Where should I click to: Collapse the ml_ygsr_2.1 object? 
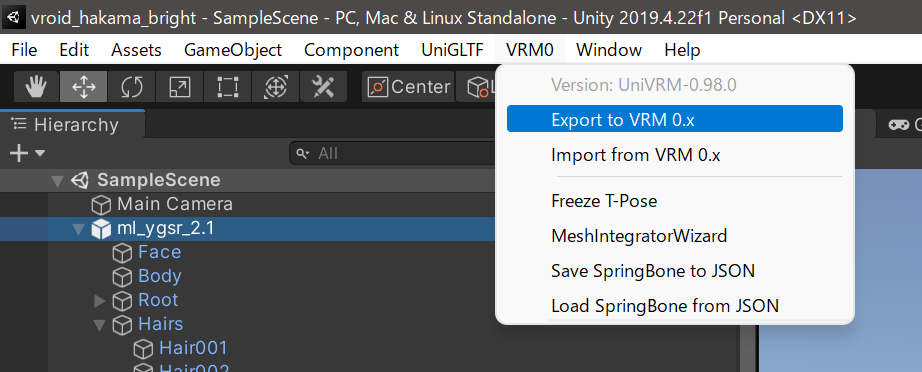coord(78,229)
